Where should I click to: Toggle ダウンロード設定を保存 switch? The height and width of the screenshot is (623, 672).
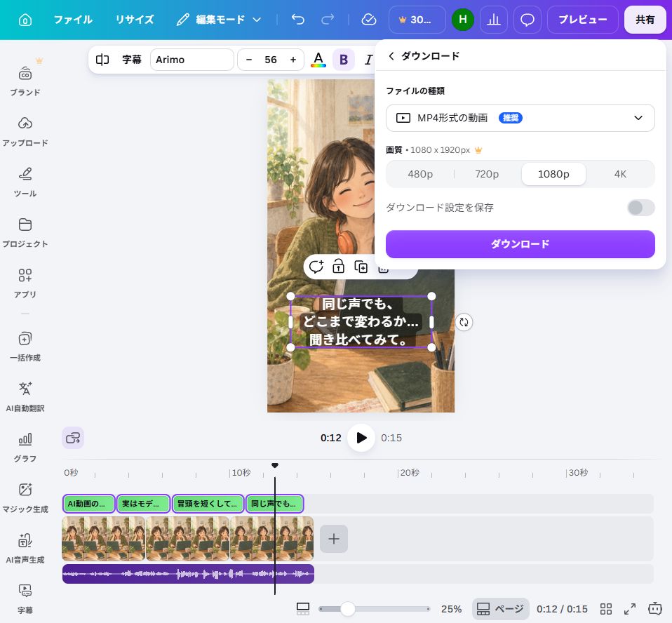coord(641,208)
